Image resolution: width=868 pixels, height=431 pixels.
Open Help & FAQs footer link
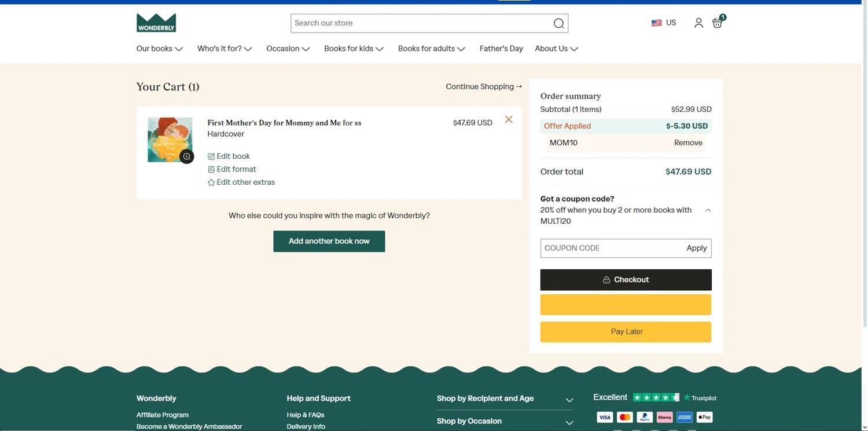[x=306, y=415]
